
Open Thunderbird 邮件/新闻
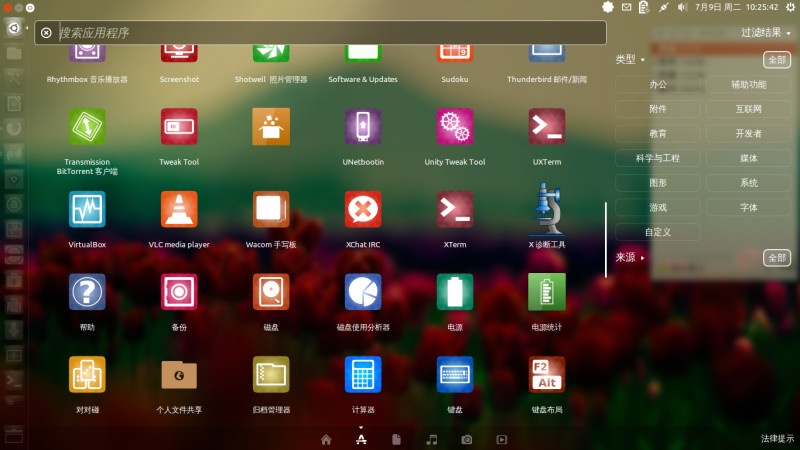click(546, 54)
